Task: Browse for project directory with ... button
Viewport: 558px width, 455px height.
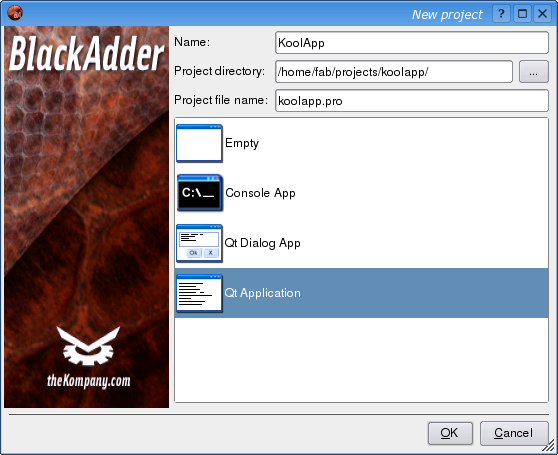Action: click(533, 72)
